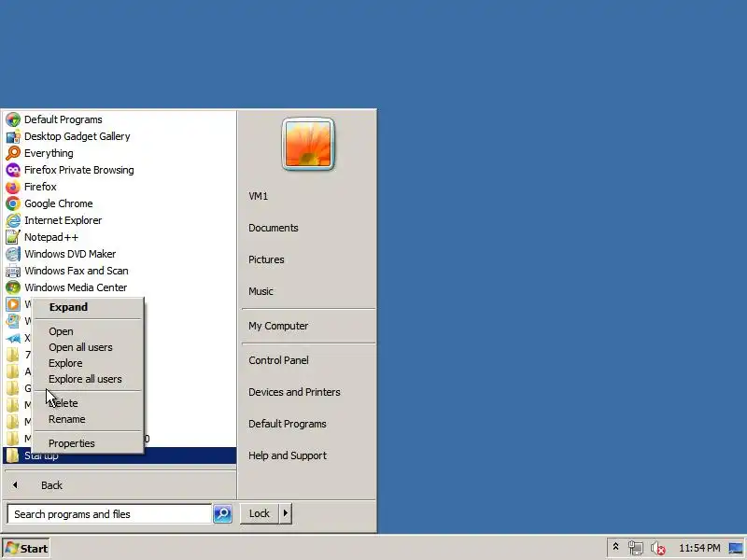Screen dimensions: 747x560
Task: Choose Expand in the context menu
Action: (68, 307)
